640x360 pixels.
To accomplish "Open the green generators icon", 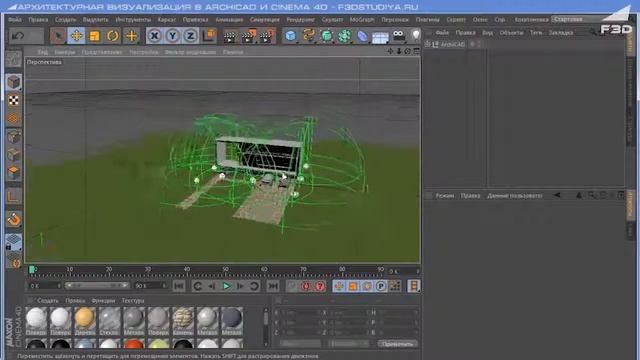I will point(327,36).
